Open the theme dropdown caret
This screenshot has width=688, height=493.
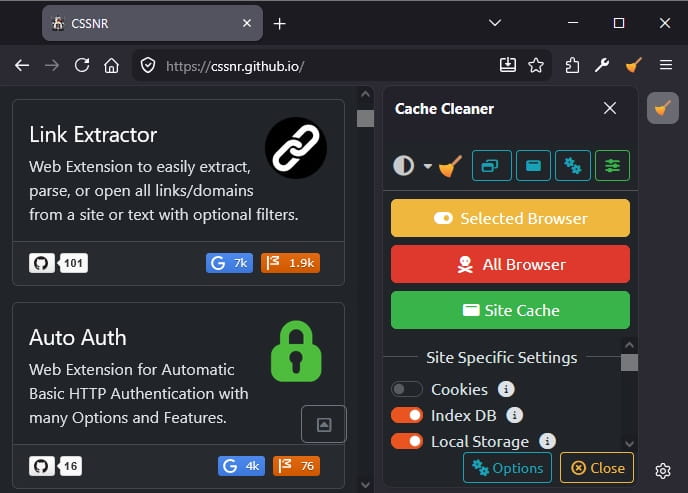click(427, 166)
